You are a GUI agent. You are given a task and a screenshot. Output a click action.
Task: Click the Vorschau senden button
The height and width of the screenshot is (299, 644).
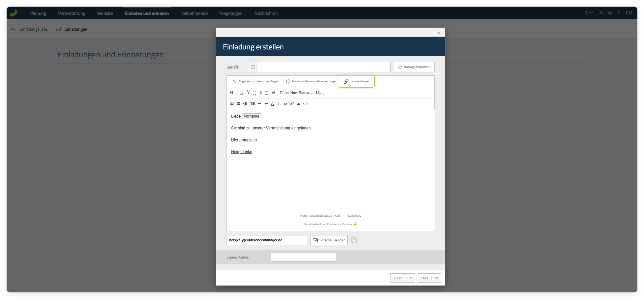[x=329, y=240]
